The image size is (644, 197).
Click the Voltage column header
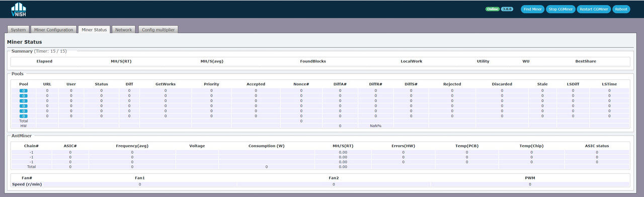point(197,146)
